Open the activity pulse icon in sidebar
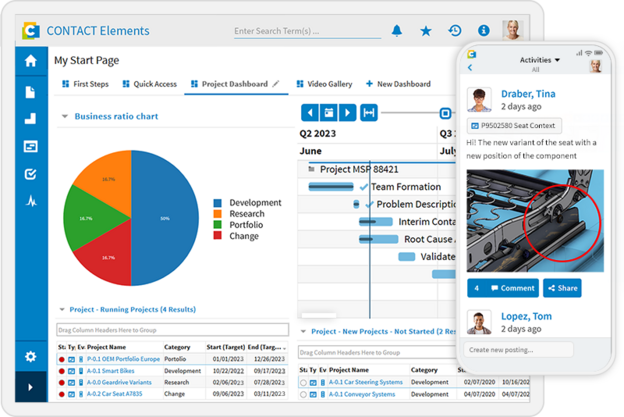This screenshot has width=624, height=417. pos(31,201)
